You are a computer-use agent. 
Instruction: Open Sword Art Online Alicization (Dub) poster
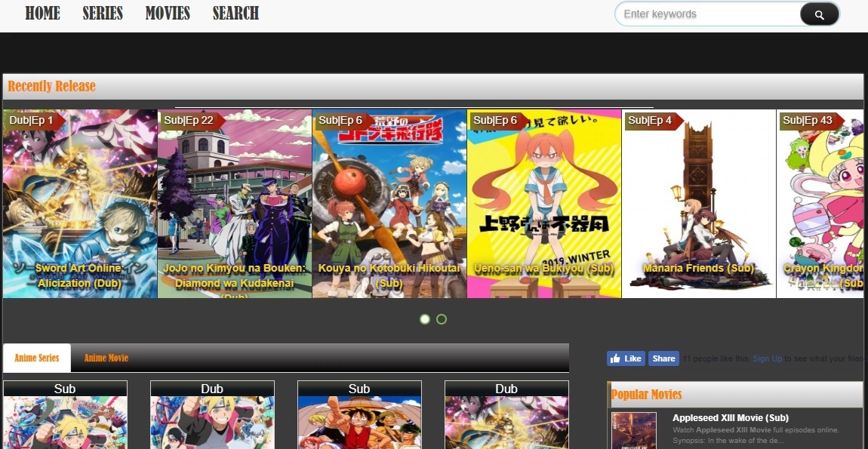80,204
